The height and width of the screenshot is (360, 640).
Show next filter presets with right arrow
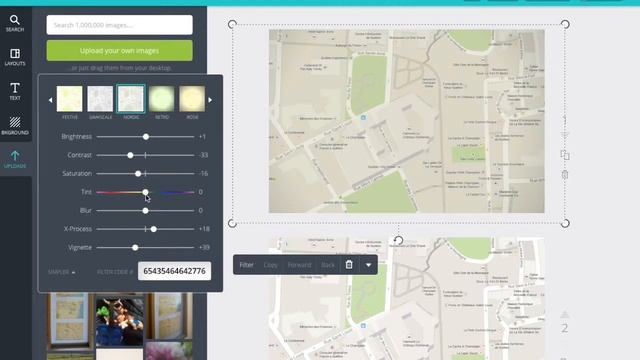coord(210,100)
